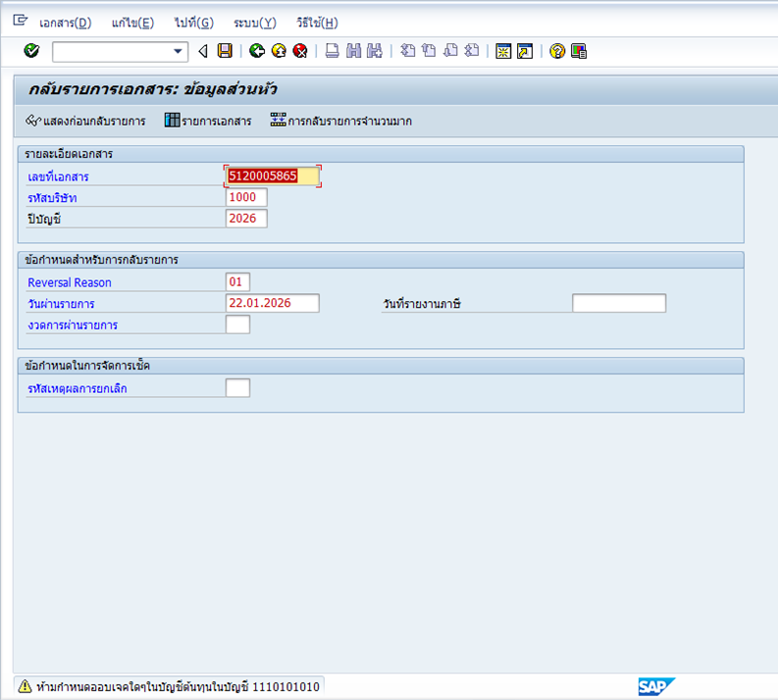778x700 pixels.
Task: Click the Find binoculars icon
Action: tap(353, 51)
